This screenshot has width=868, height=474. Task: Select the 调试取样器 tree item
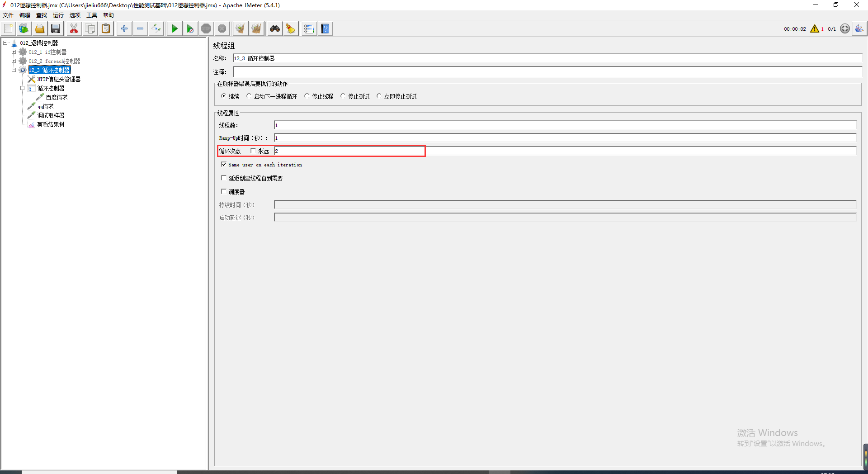click(51, 115)
